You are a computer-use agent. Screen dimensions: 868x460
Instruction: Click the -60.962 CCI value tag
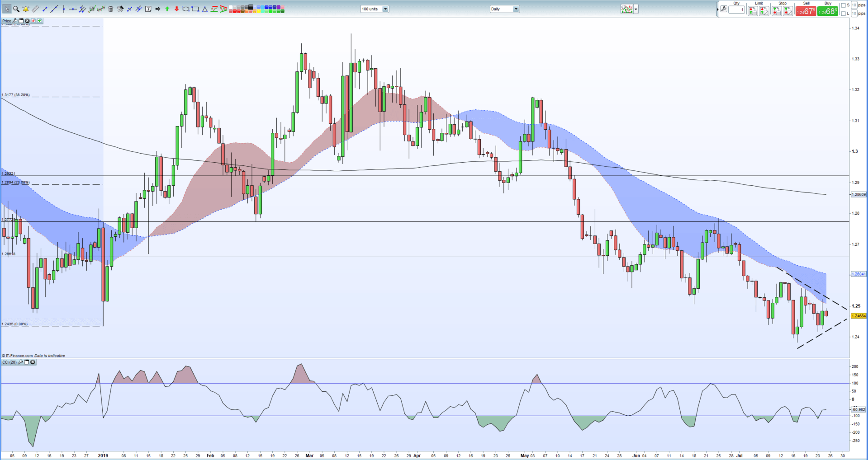(859, 409)
